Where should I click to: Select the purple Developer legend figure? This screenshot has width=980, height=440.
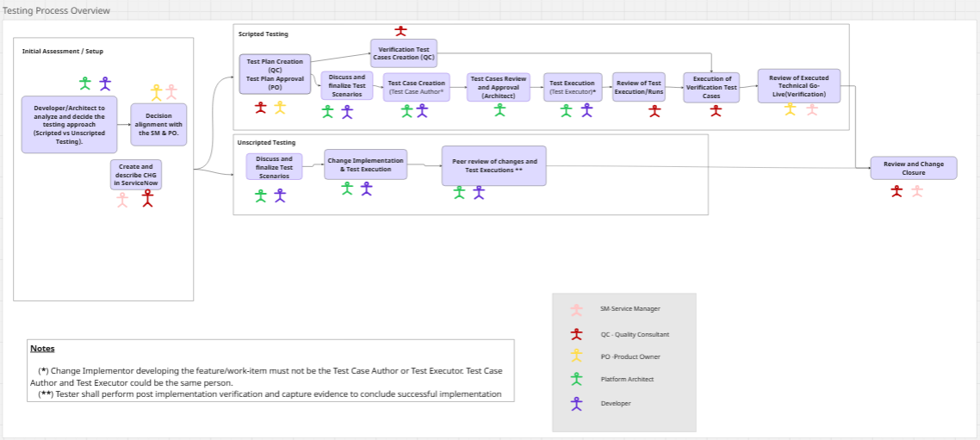pyautogui.click(x=576, y=404)
